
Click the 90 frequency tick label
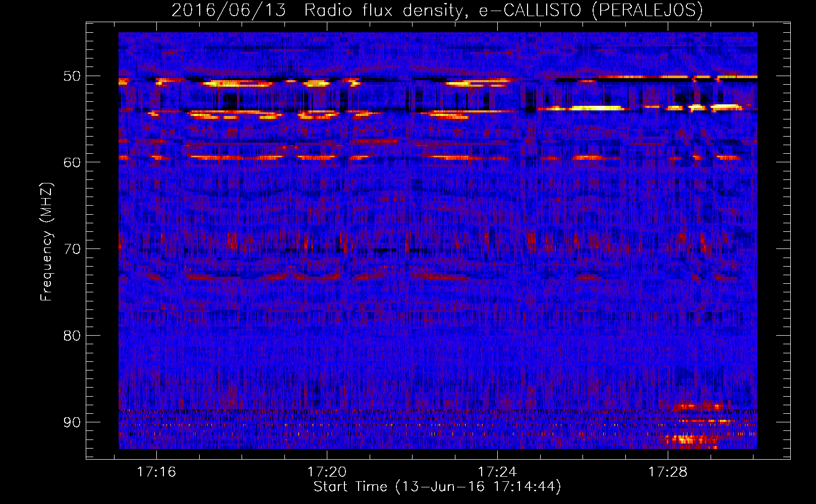click(x=72, y=422)
